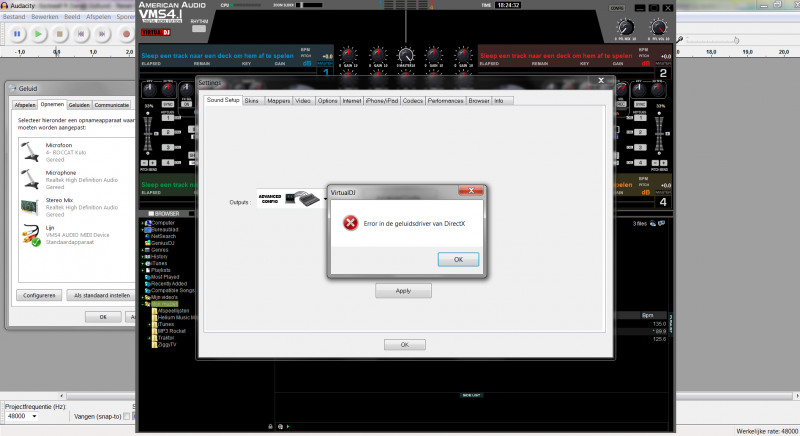Open the iPhone/iPad tab in Settings

tap(382, 101)
